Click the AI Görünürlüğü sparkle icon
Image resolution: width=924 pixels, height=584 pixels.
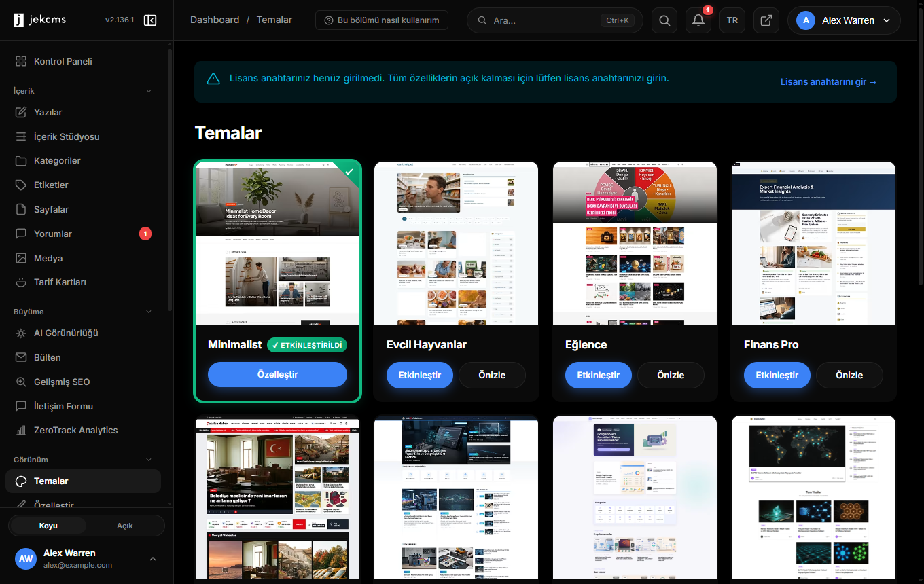coord(21,333)
